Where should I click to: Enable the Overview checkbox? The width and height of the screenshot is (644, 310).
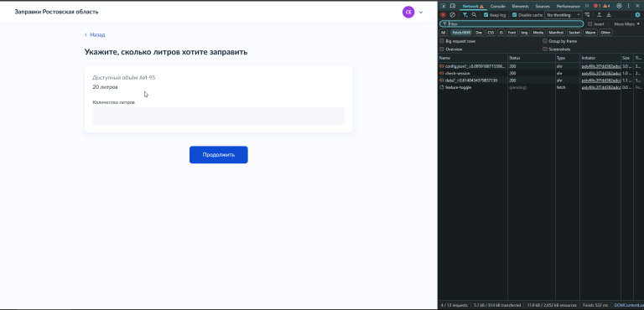click(x=442, y=49)
